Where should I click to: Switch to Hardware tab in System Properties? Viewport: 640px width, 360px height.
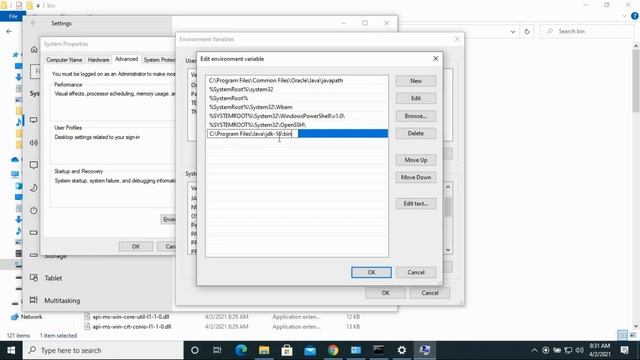click(x=98, y=60)
